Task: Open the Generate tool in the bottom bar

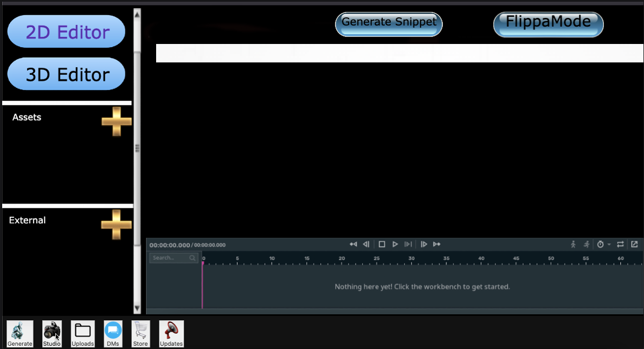Action: click(x=20, y=334)
